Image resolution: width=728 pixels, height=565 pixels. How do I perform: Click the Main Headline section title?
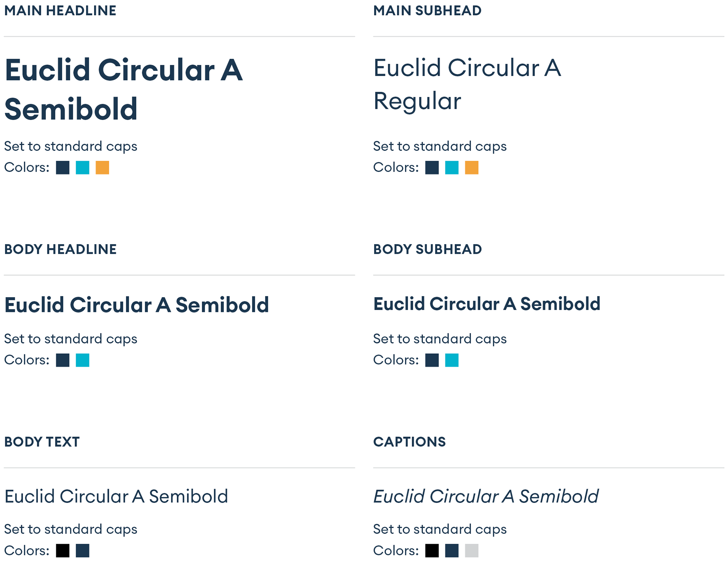coord(60,11)
